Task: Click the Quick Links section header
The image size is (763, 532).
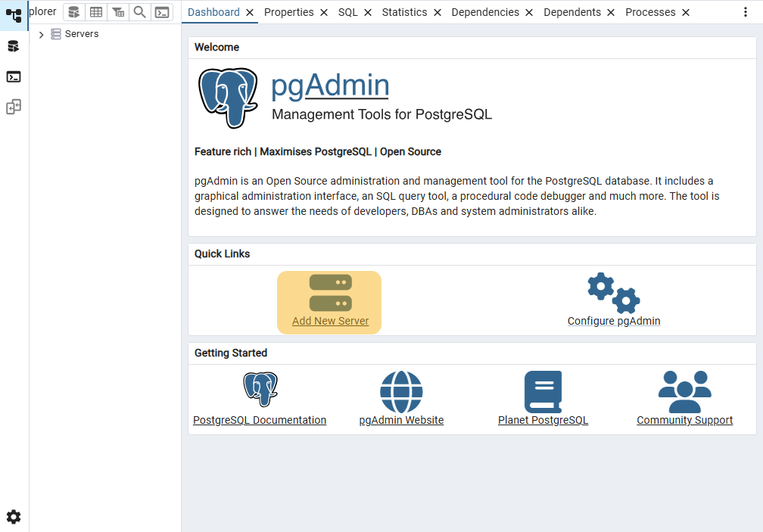Action: (222, 254)
